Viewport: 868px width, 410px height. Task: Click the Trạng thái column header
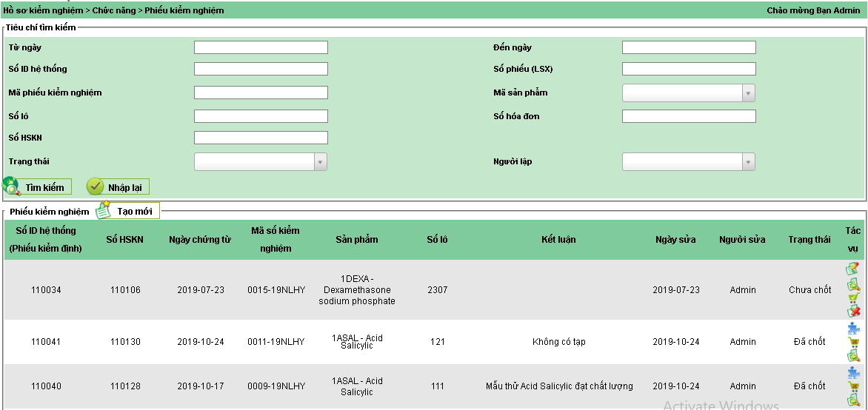(x=810, y=240)
